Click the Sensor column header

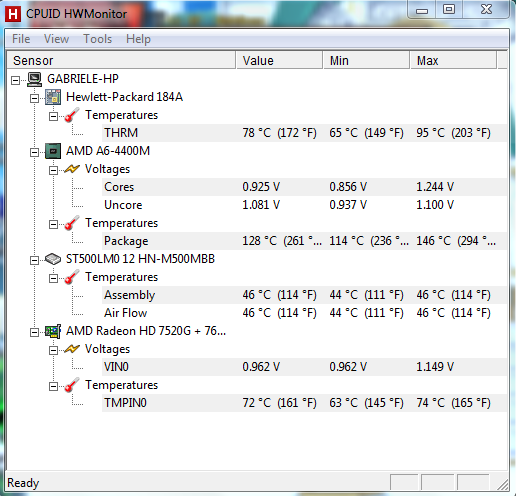coord(121,60)
